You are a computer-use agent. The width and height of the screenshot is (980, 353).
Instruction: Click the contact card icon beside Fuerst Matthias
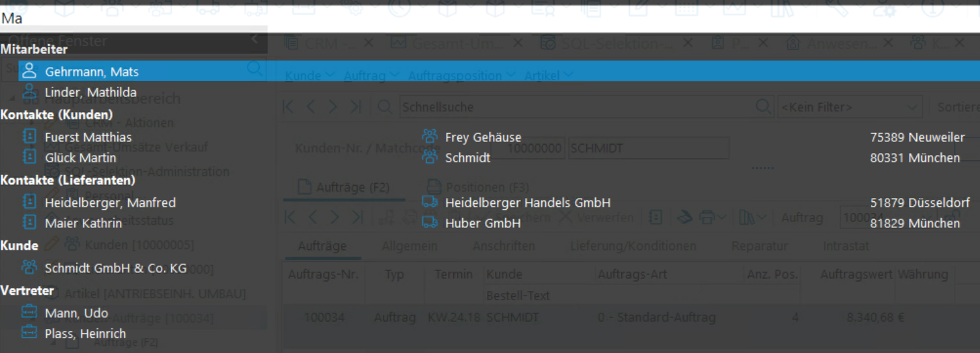pos(29,137)
